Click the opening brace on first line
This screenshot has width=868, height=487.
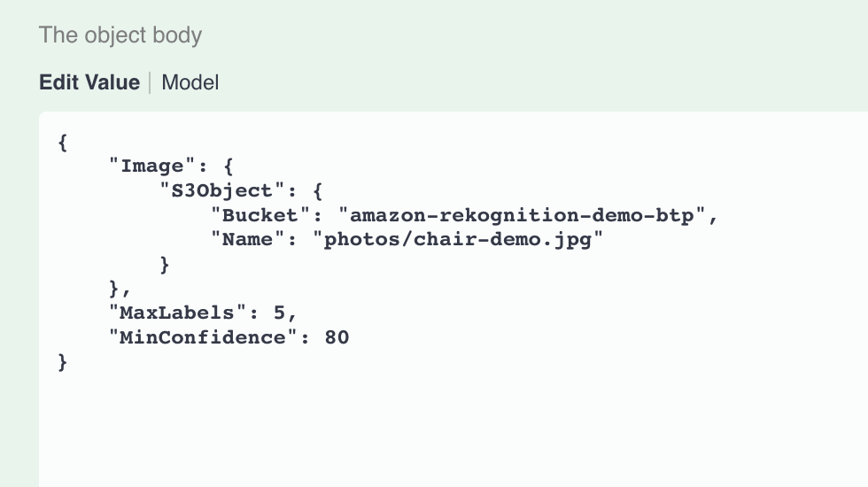(x=63, y=143)
